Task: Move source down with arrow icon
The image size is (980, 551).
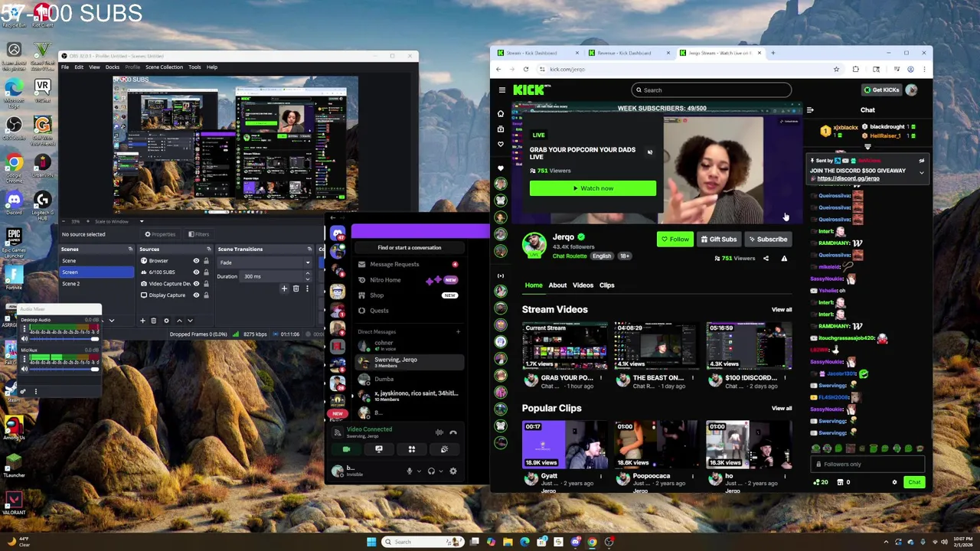Action: pyautogui.click(x=190, y=321)
